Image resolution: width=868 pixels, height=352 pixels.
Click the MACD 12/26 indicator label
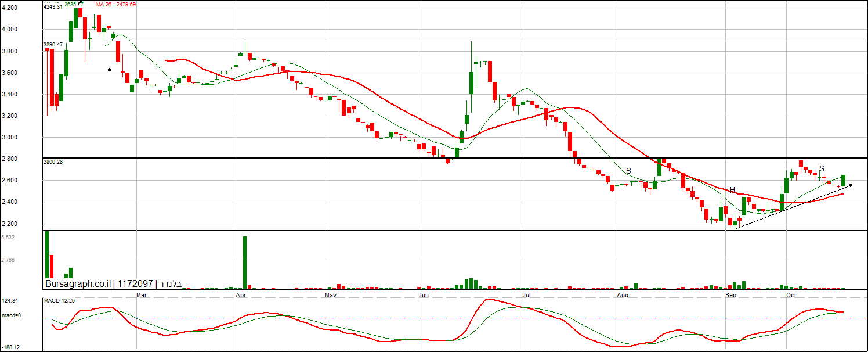(x=59, y=300)
